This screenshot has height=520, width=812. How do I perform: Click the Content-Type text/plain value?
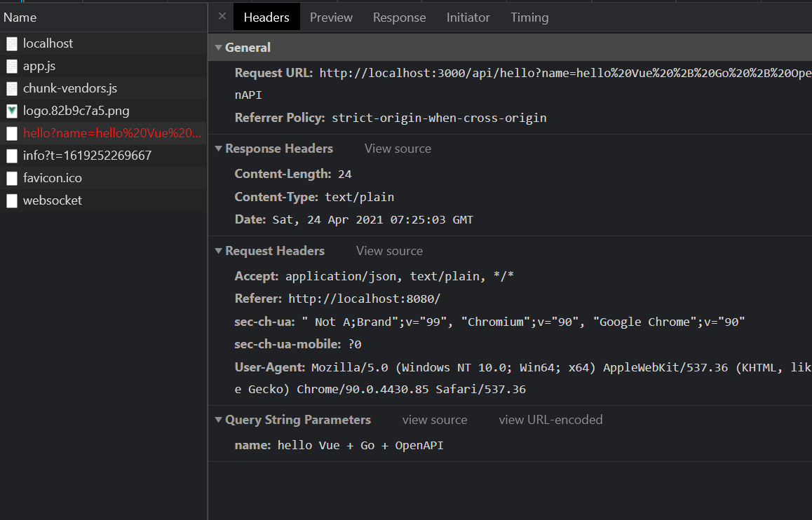360,197
